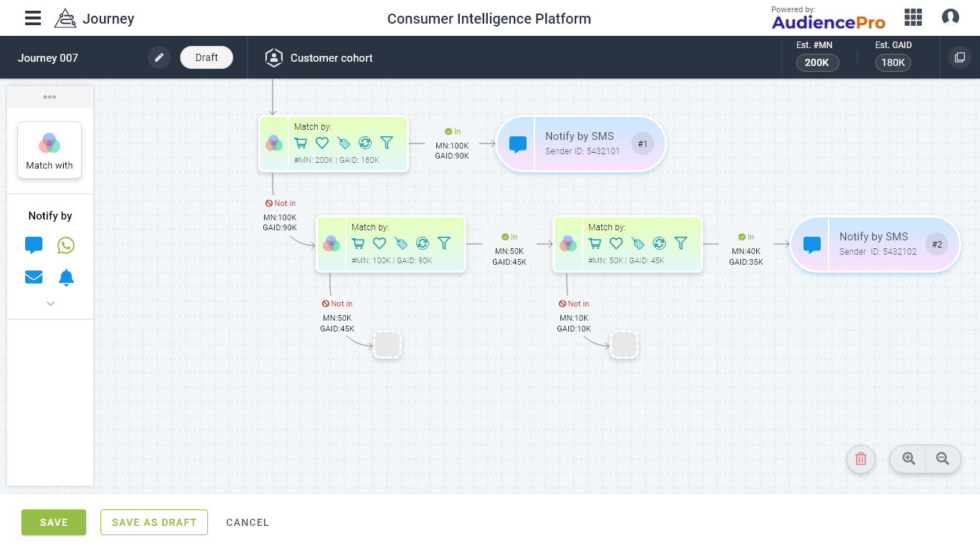Click the Notify by SMS #2 node
The image size is (980, 551).
[x=875, y=245]
